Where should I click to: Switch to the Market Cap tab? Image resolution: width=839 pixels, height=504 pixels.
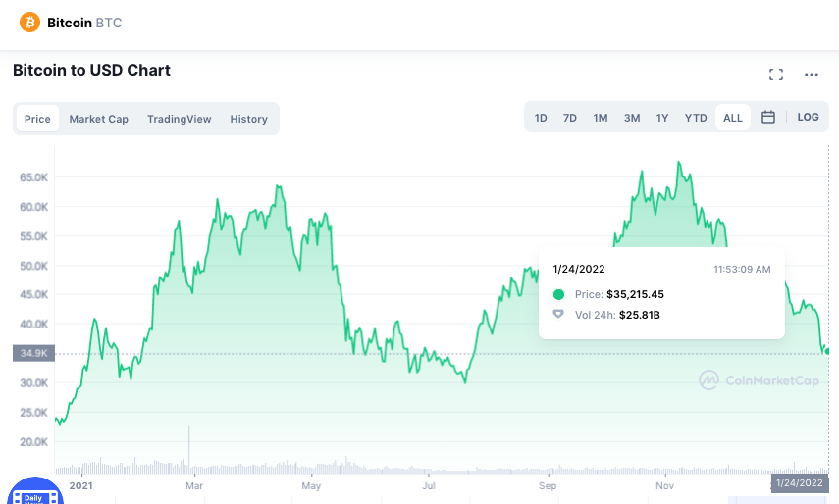coord(98,119)
